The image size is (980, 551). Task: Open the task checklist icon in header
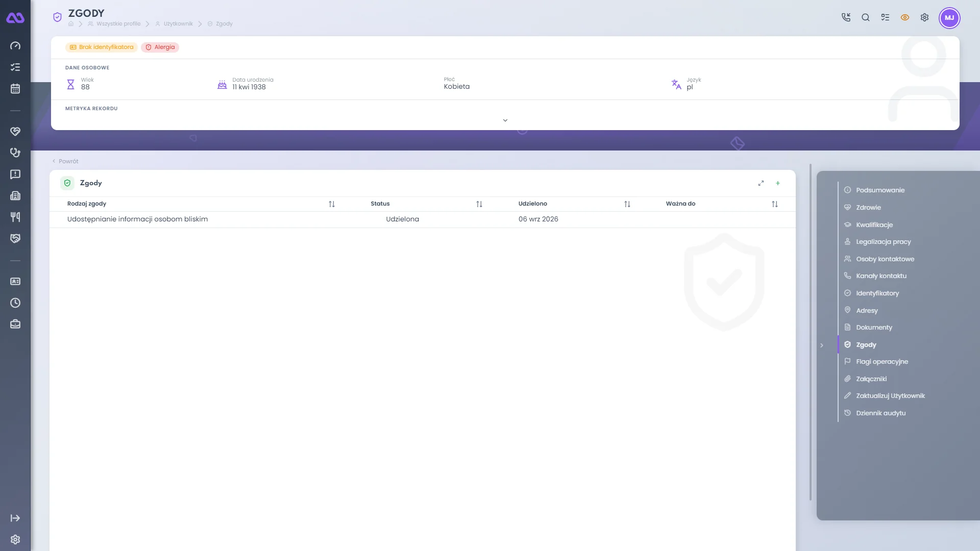(x=885, y=17)
